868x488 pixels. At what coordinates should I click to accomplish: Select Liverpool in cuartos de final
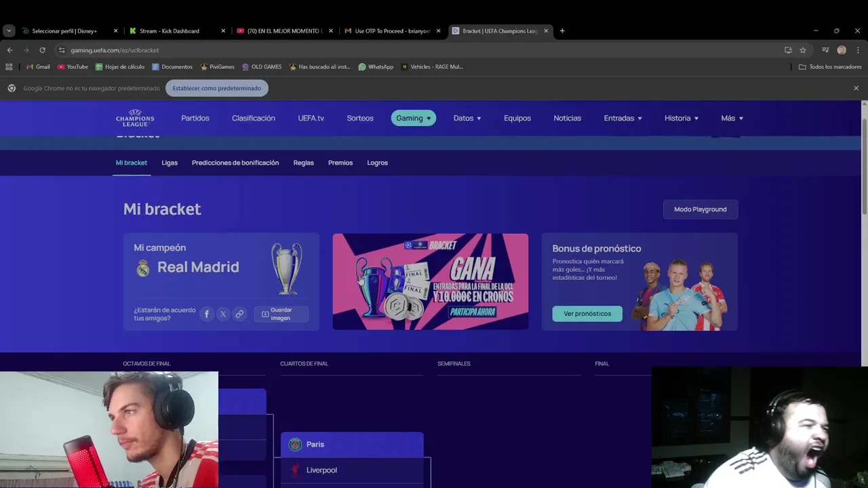352,470
